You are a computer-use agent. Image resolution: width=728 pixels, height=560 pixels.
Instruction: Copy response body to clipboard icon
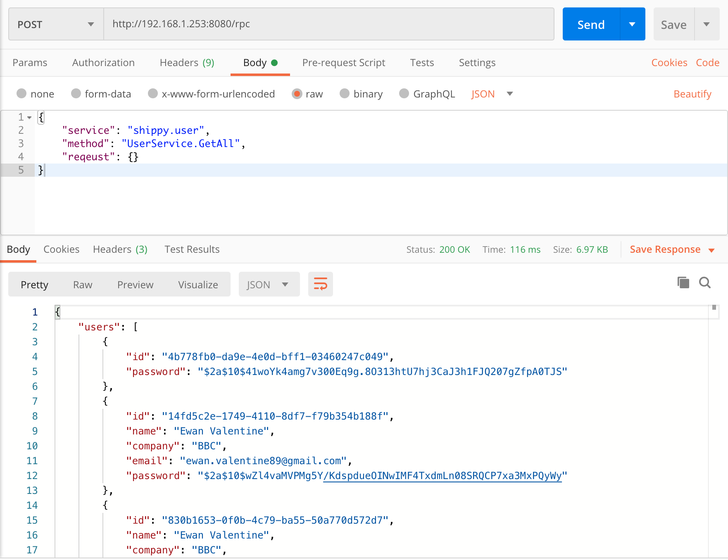click(x=683, y=283)
